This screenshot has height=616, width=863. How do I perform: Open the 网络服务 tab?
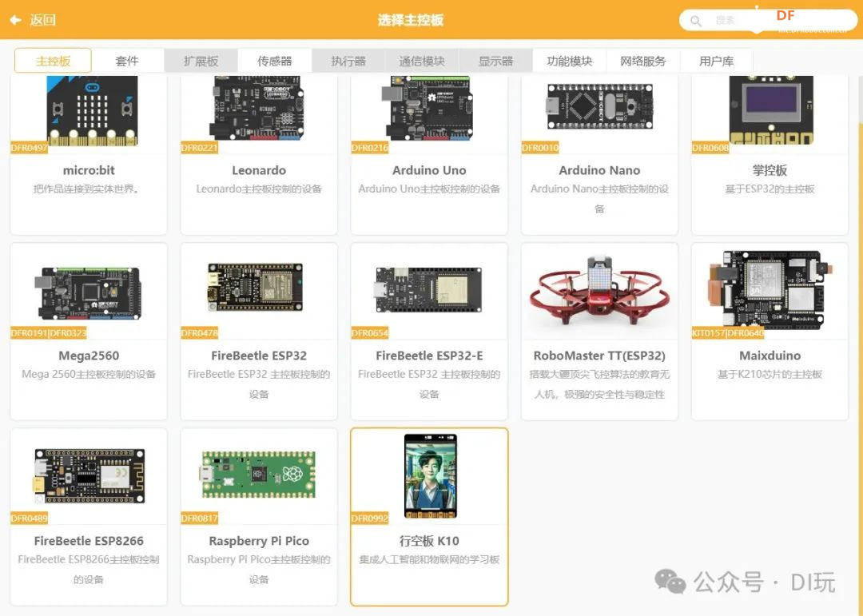[x=642, y=61]
